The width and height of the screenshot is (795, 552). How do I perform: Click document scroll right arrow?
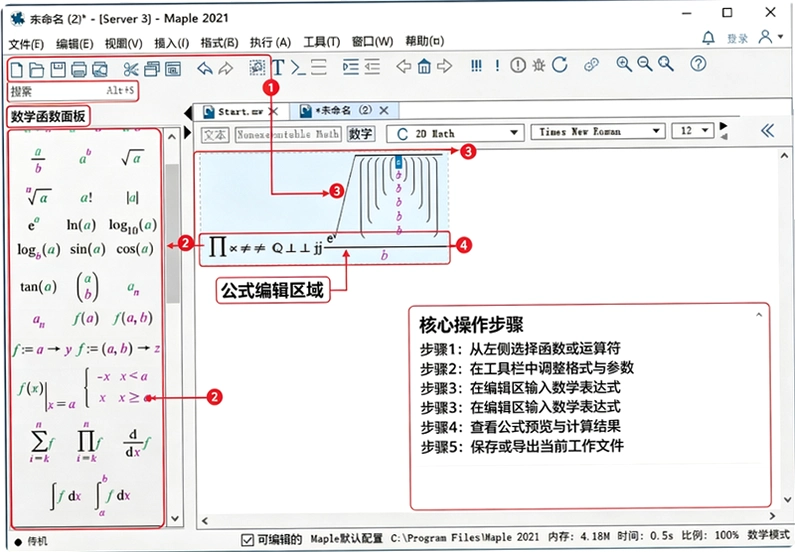772,516
